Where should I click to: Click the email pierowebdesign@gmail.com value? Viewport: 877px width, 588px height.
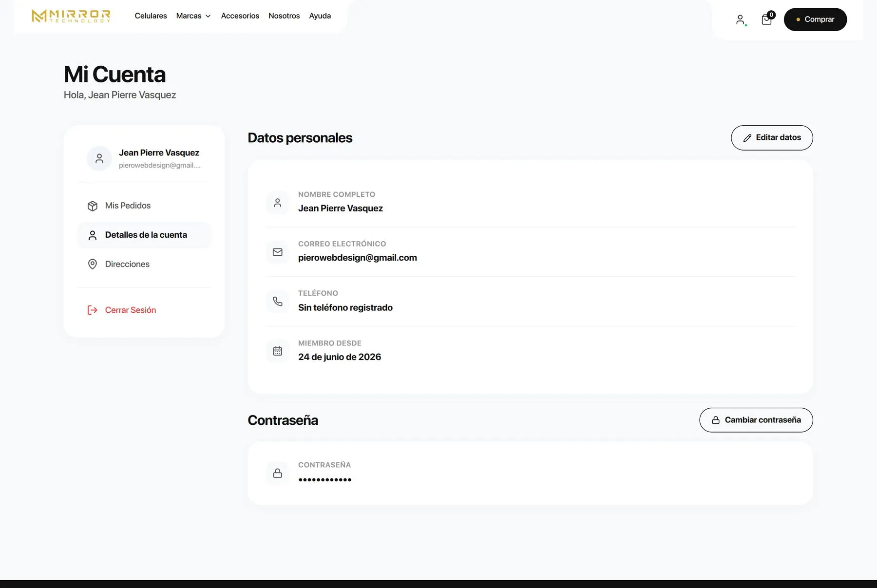(x=358, y=258)
